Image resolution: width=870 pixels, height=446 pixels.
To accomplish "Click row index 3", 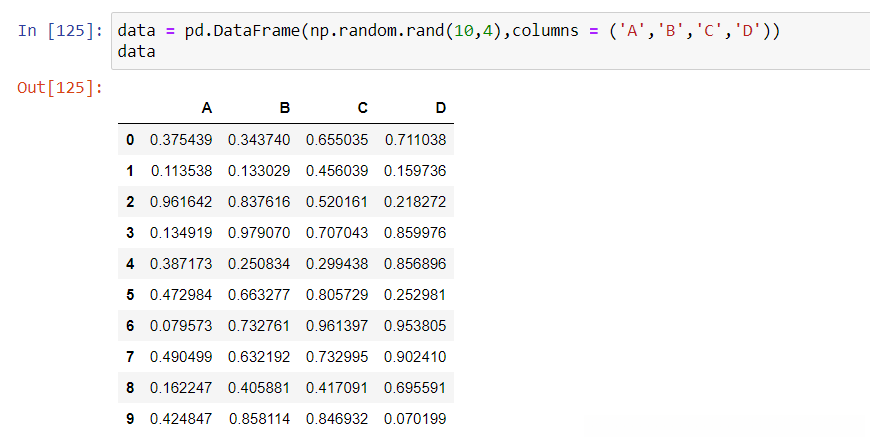I will (x=130, y=233).
